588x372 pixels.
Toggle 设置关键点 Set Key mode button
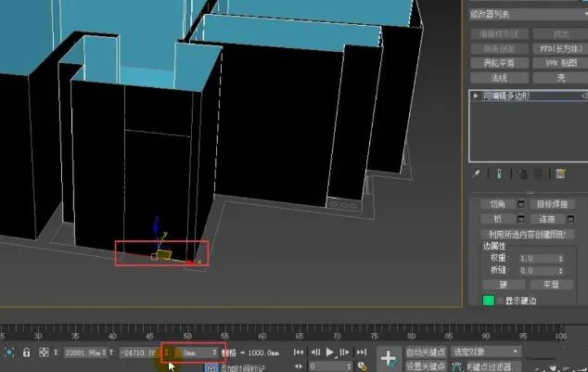coord(426,366)
